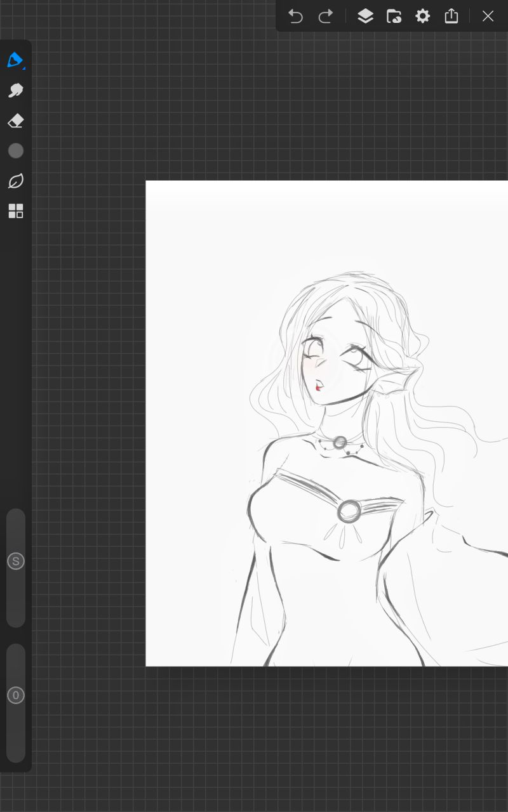
Task: Click the round brooch on the dress
Action: coord(349,511)
